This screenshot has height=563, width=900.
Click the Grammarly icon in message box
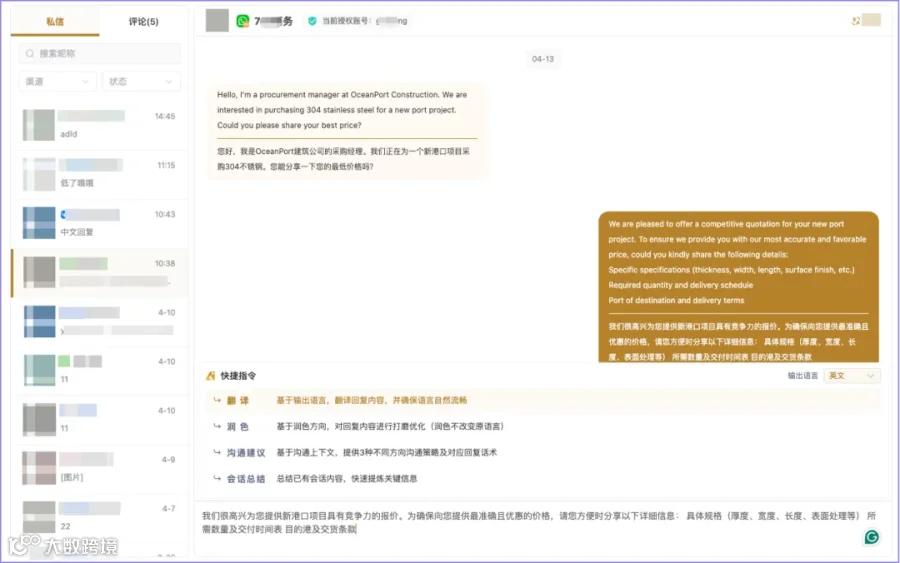[x=871, y=537]
